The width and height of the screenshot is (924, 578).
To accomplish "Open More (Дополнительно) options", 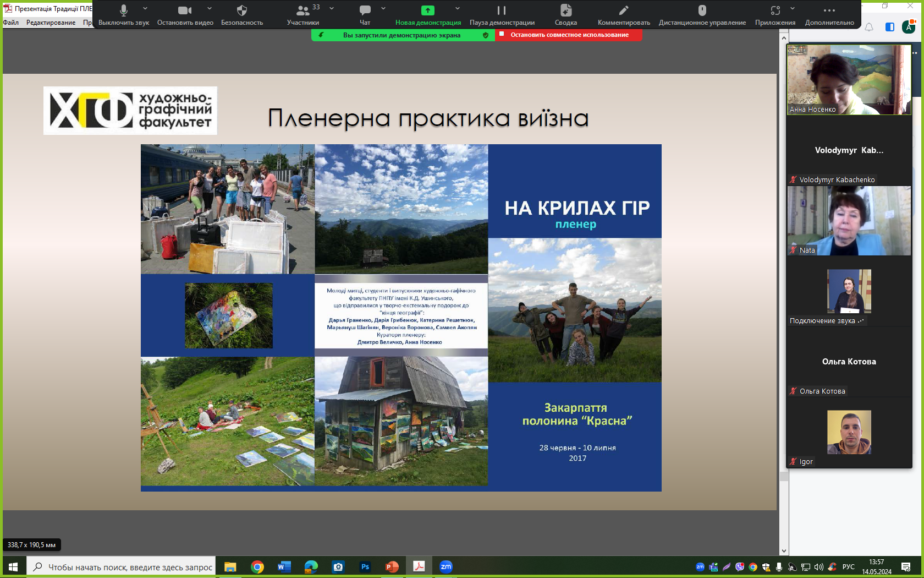I will (829, 11).
